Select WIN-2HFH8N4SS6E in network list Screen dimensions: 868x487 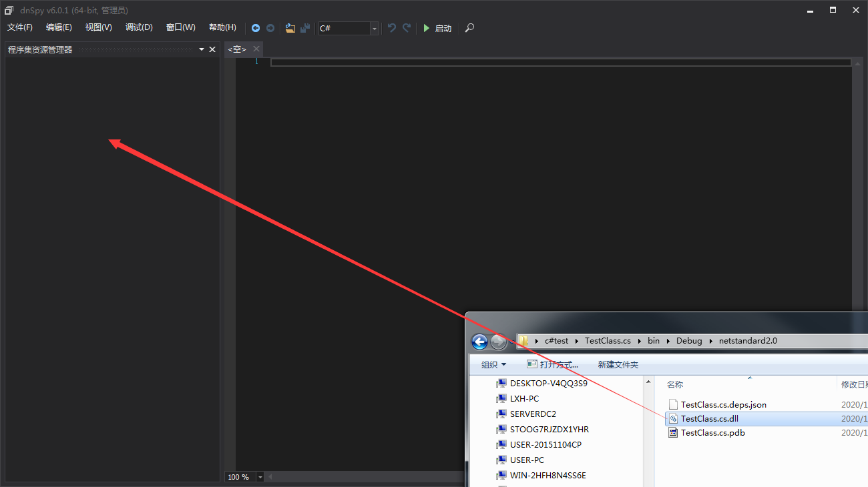[548, 476]
